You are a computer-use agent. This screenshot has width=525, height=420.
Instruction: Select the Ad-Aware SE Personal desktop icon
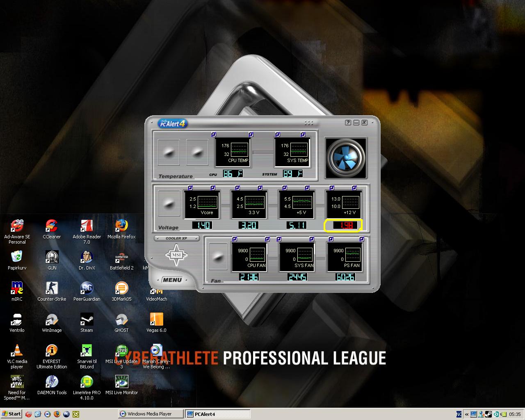17,232
